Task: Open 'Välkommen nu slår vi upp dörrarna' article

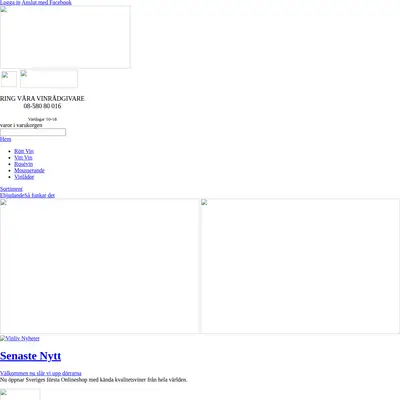Action: [x=41, y=373]
